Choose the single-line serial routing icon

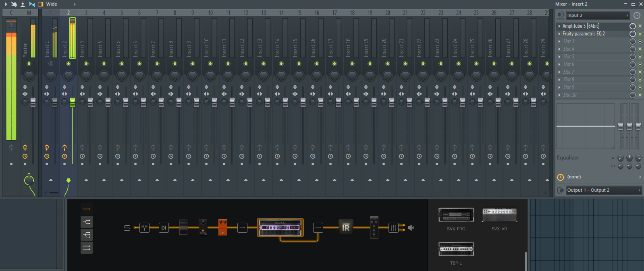coord(87,209)
